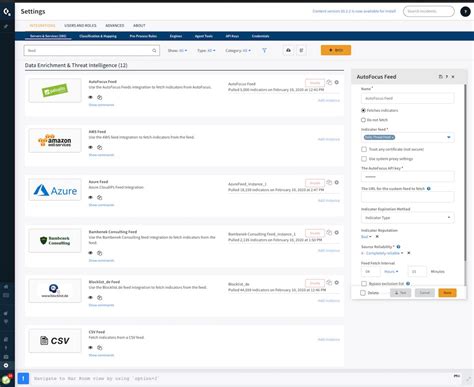Click the help icon in the AutoFocus Feed panel header
The width and height of the screenshot is (474, 387).
[x=447, y=77]
